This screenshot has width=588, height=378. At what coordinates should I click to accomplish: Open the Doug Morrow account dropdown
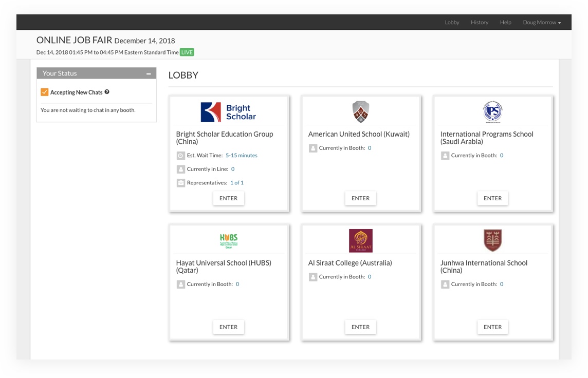pyautogui.click(x=542, y=23)
